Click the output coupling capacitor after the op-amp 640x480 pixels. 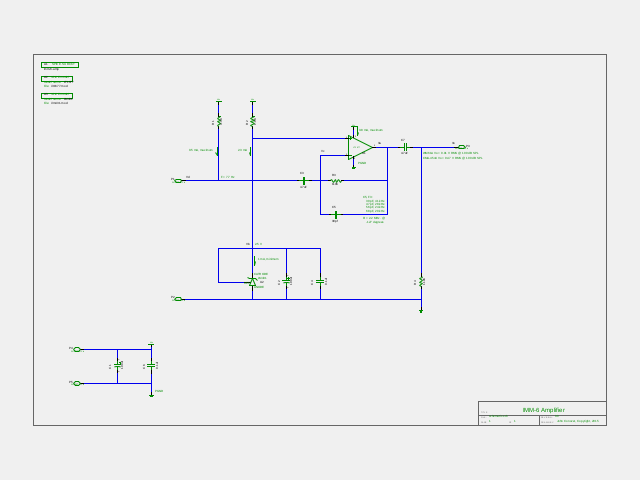coord(404,147)
